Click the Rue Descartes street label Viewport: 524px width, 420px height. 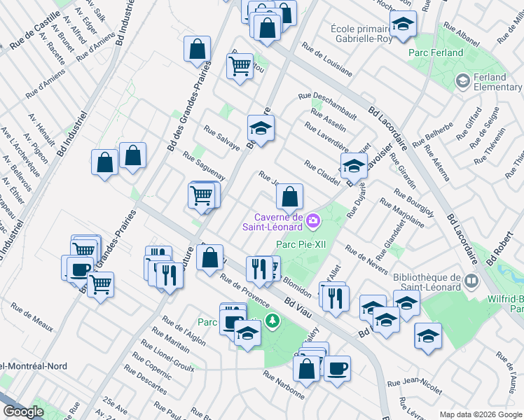pyautogui.click(x=146, y=379)
